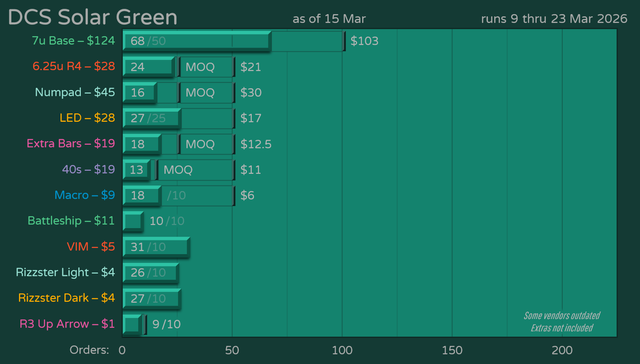Screen dimensions: 640x364
Task: Click the 'Rizzster Light – $4' label
Action: coord(65,272)
